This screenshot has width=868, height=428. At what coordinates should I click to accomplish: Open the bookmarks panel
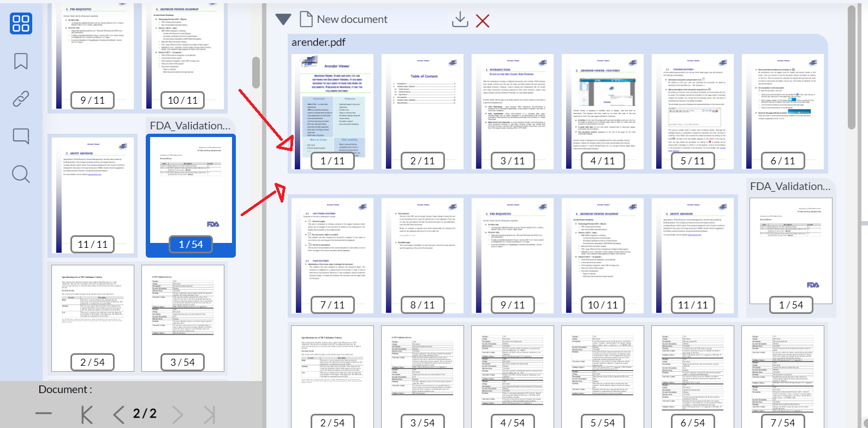click(21, 61)
